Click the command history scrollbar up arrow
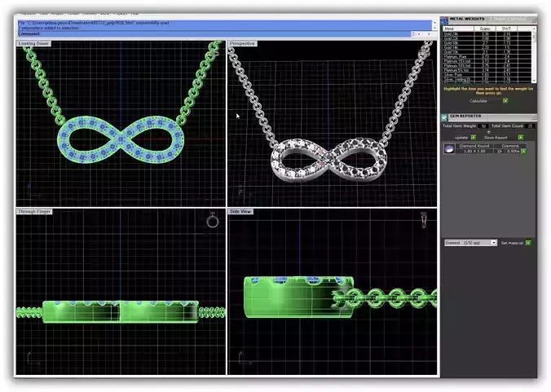 [434, 23]
